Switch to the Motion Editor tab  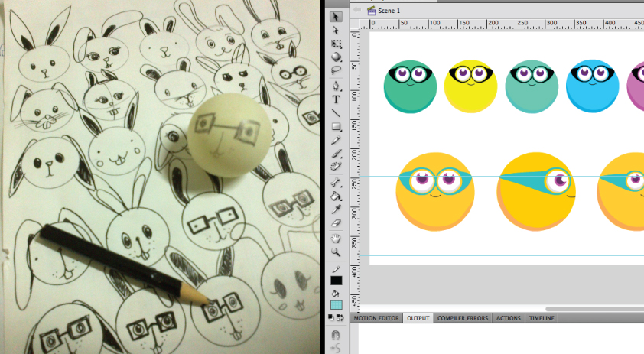376,318
